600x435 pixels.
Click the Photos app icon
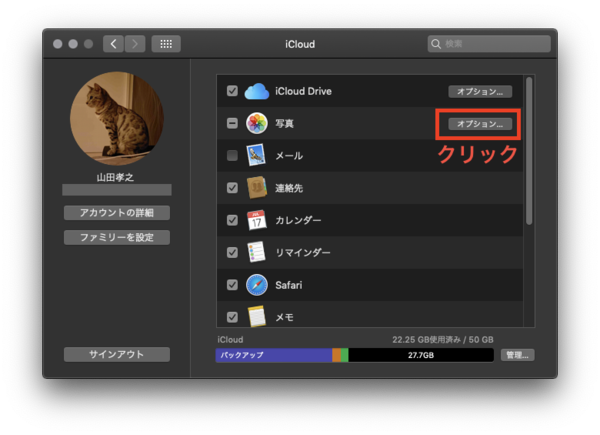coord(257,124)
